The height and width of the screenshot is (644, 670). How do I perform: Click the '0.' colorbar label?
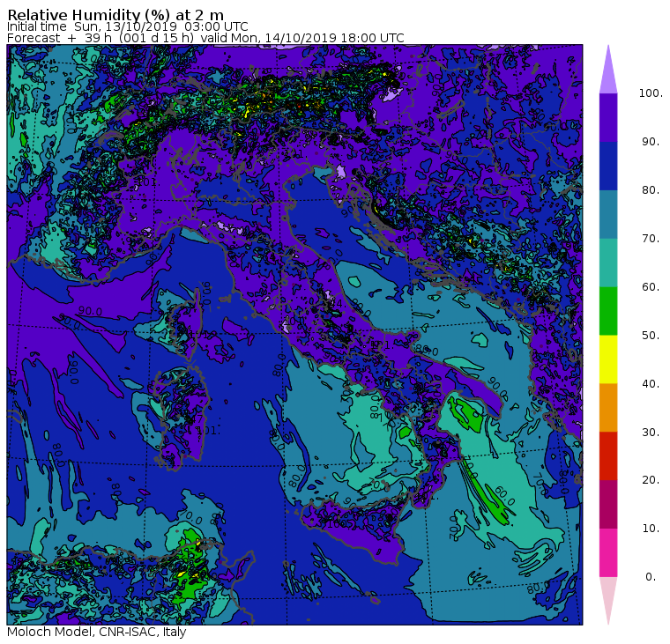pyautogui.click(x=651, y=577)
